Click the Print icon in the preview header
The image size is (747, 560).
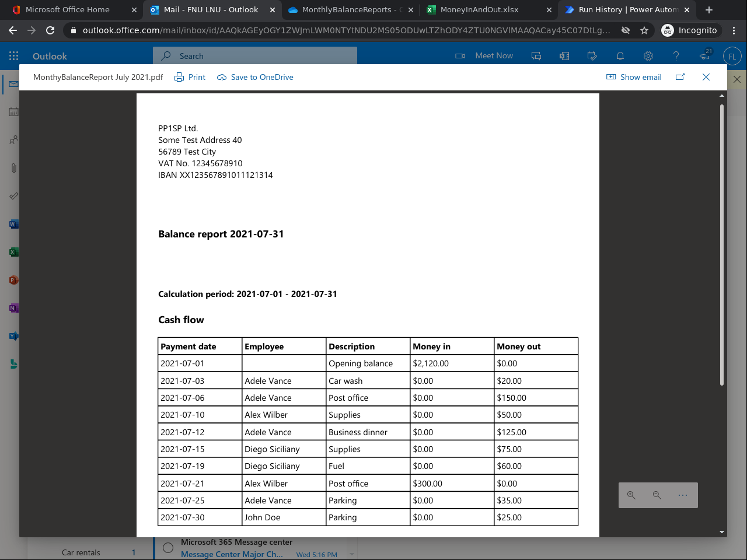179,78
